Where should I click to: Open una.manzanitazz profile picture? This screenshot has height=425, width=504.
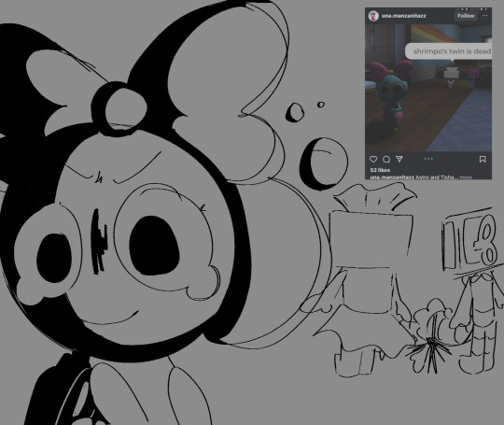[x=373, y=16]
